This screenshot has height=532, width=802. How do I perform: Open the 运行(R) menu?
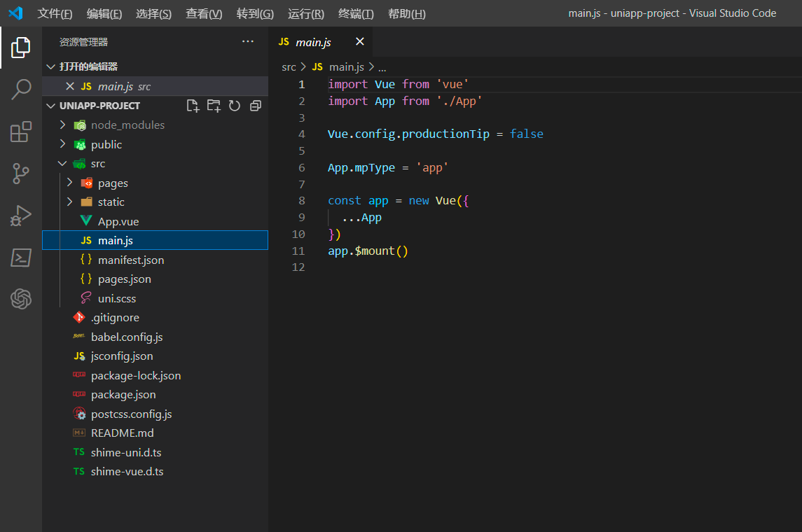pos(306,14)
